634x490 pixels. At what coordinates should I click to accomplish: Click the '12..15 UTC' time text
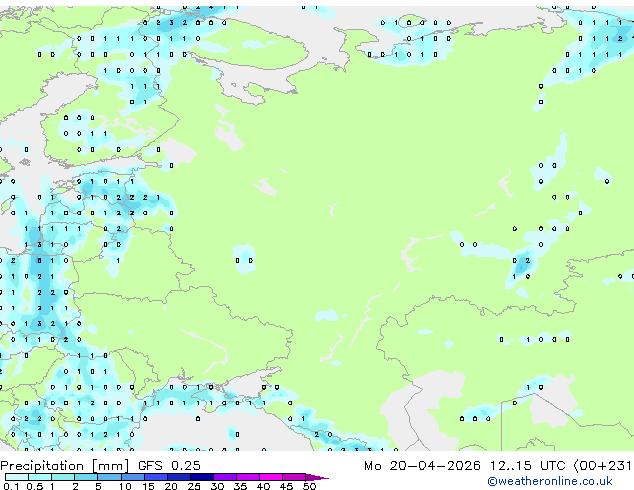528,466
